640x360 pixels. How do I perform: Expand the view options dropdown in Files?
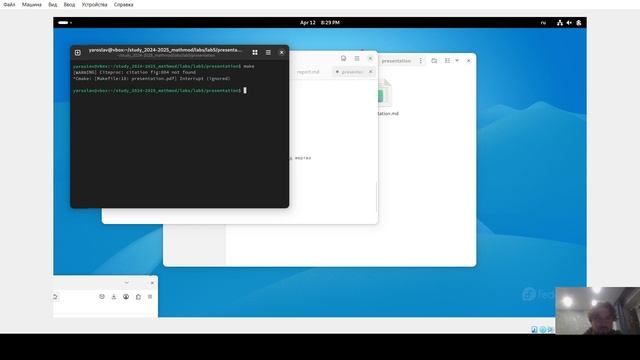click(x=457, y=61)
